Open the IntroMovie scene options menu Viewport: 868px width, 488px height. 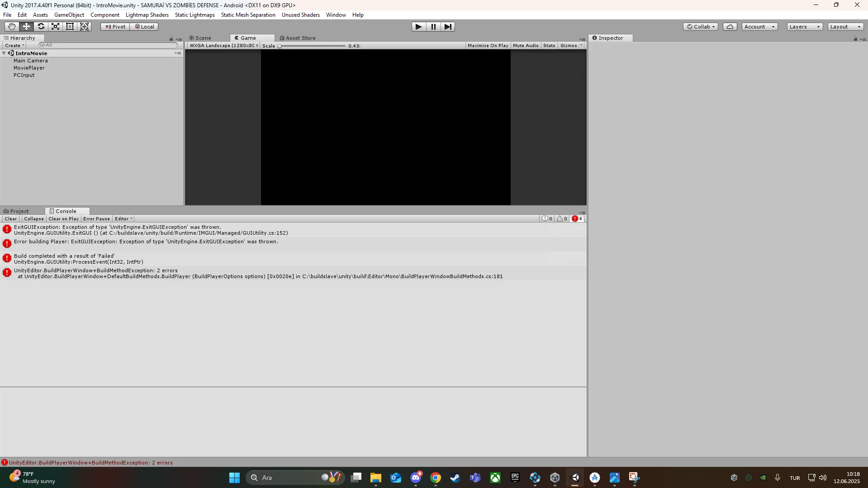pyautogui.click(x=178, y=53)
